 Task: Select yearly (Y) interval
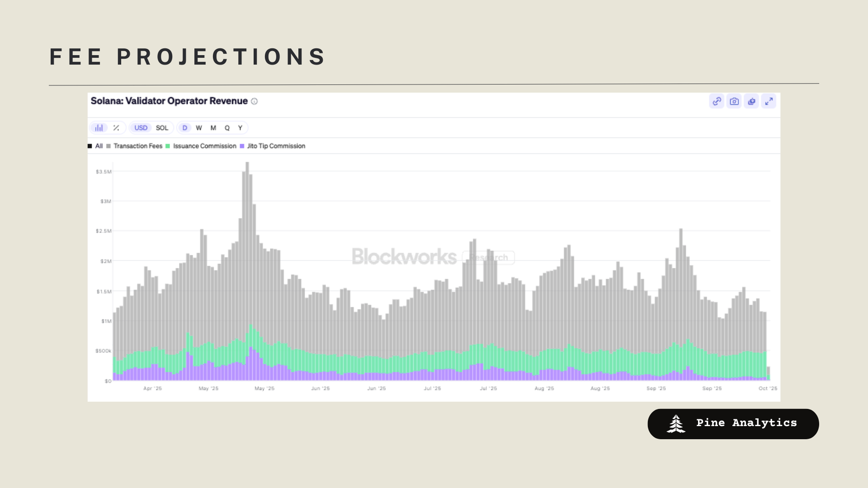point(241,128)
